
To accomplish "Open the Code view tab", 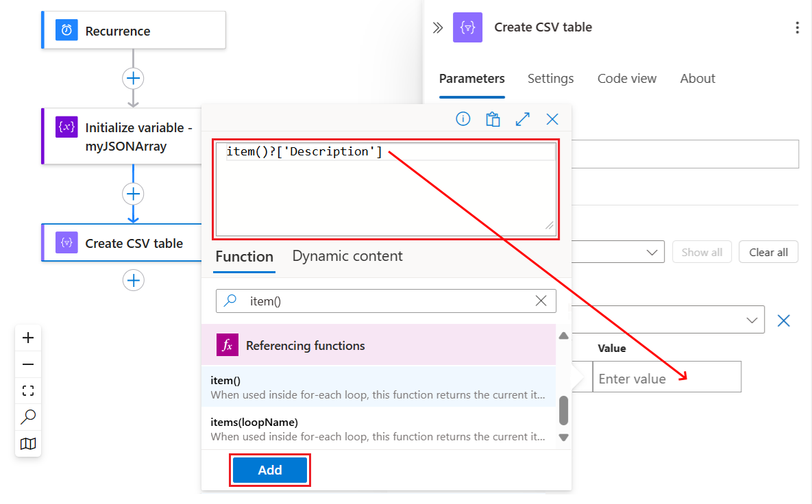I will click(627, 79).
